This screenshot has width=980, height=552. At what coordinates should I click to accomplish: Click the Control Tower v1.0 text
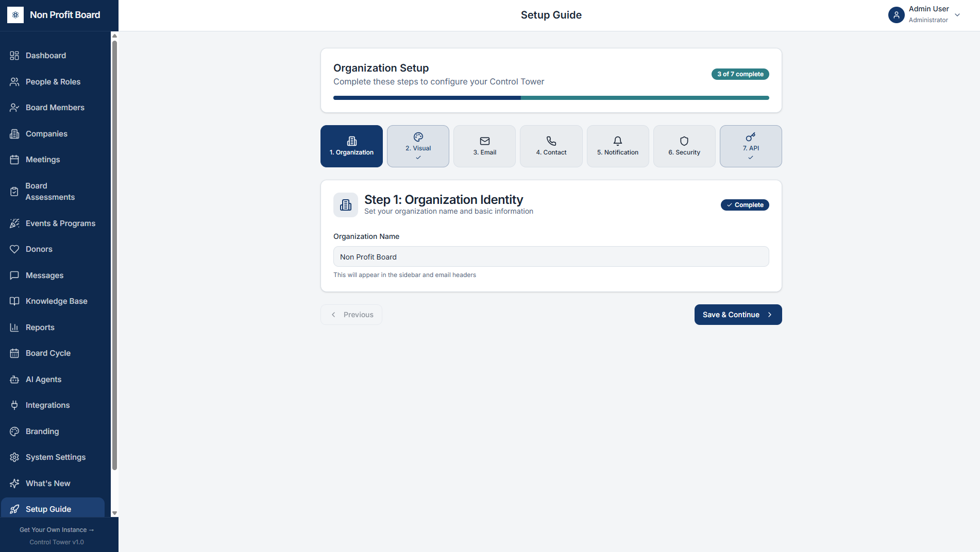57,542
